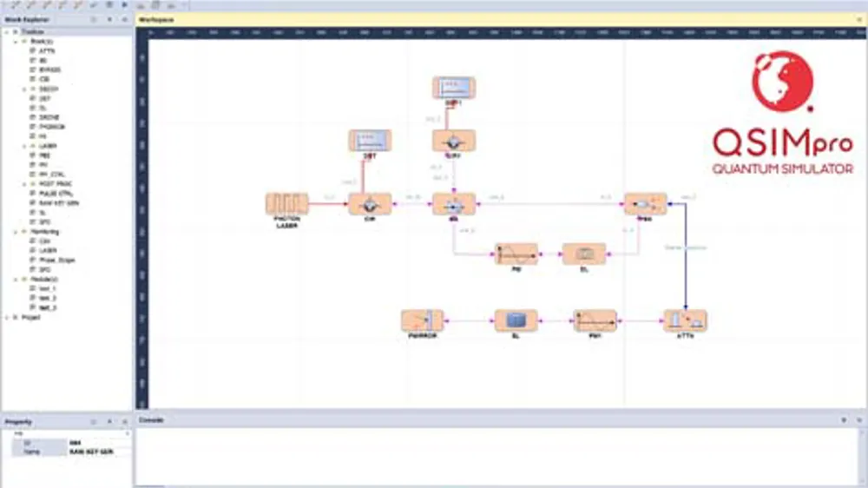Click the topmost detector block in workspace
This screenshot has width=868, height=488.
(454, 88)
